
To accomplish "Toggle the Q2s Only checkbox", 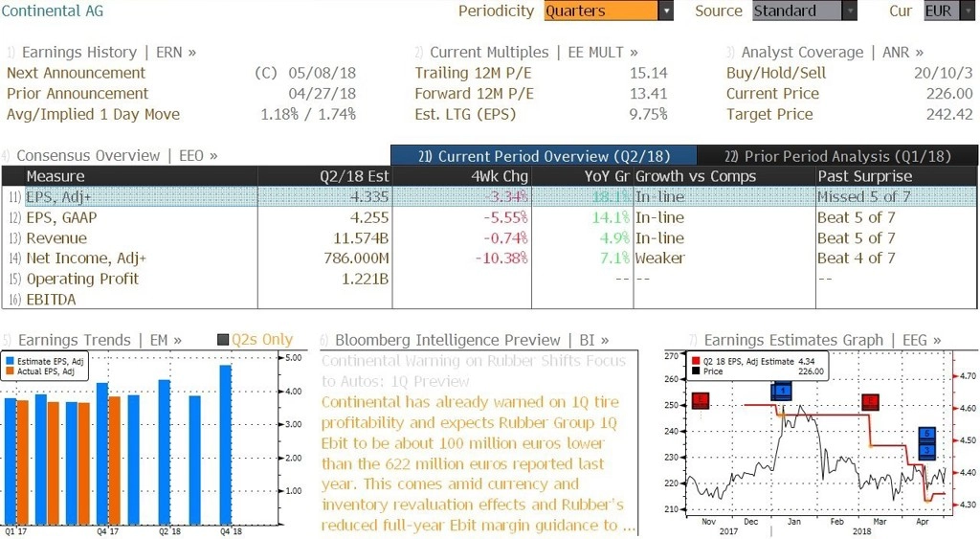I will click(223, 340).
